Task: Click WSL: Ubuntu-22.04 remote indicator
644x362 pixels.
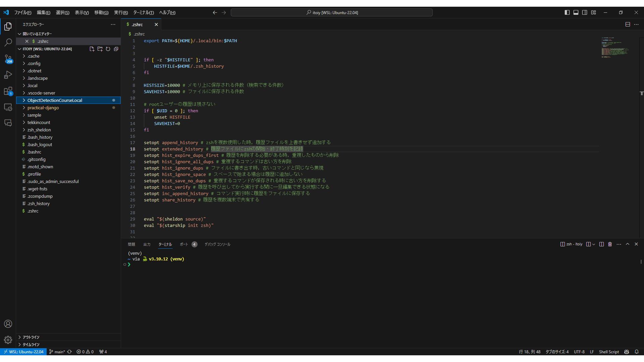Action: tap(23, 352)
